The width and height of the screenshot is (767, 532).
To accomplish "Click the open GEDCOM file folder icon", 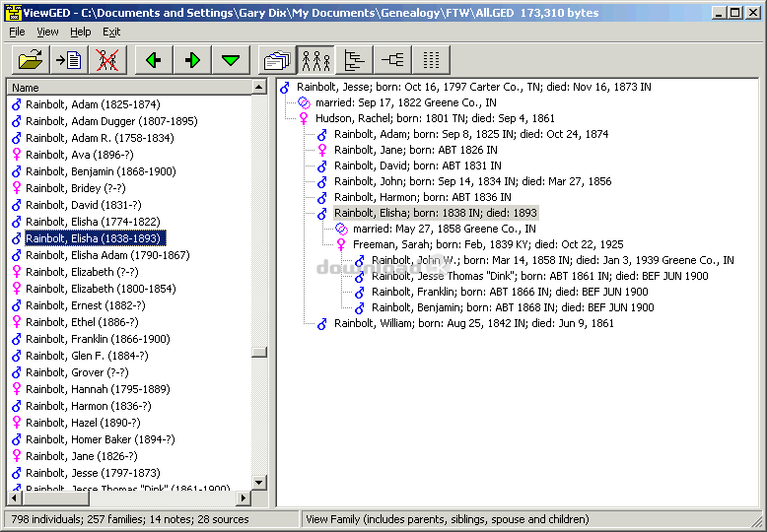I will click(x=32, y=60).
